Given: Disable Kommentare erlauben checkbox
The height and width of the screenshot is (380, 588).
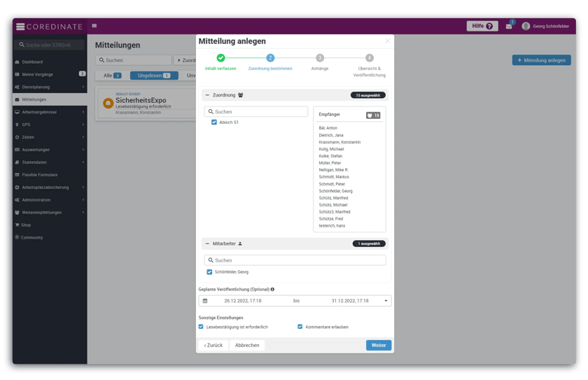Looking at the screenshot, I should click(300, 327).
